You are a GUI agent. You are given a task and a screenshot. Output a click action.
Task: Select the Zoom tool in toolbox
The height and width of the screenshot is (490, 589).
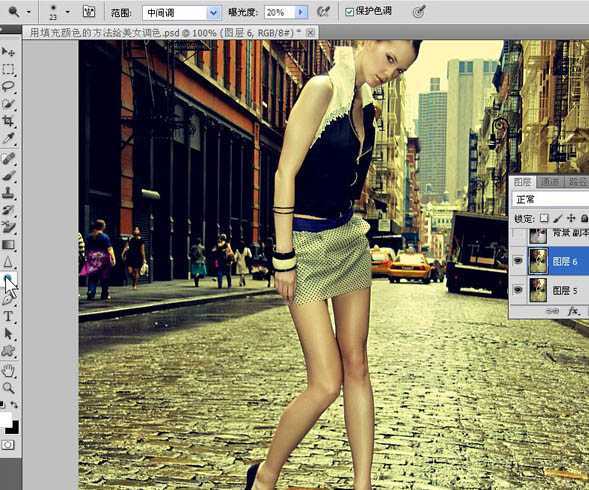click(x=8, y=388)
